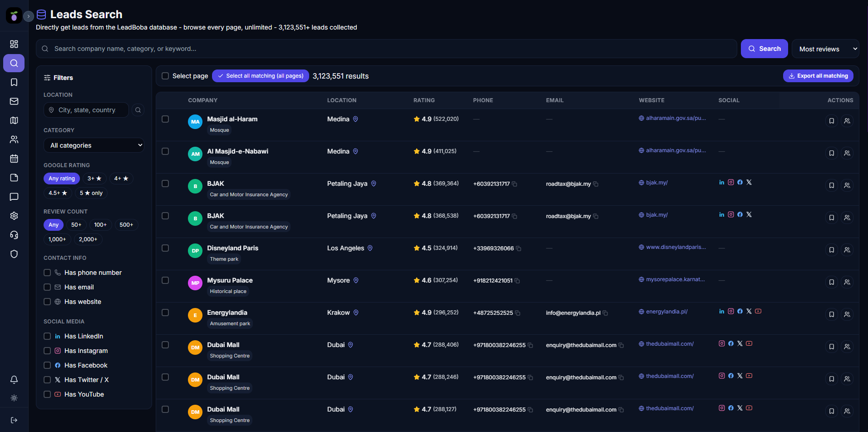Check the Has YouTube filter
The image size is (868, 432).
tap(47, 394)
